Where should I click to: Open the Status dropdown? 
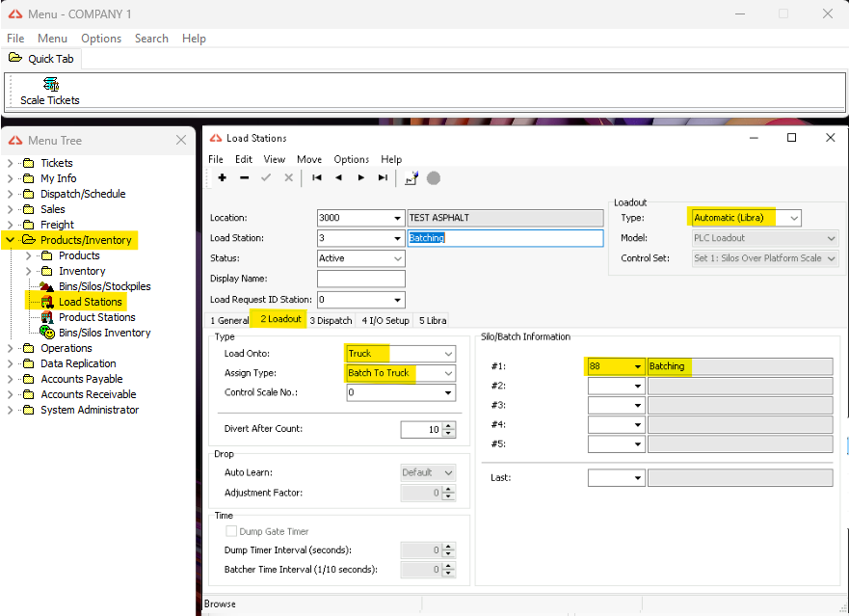[397, 258]
